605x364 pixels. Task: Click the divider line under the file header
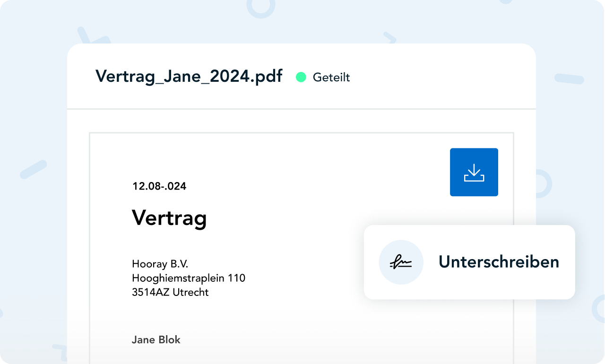click(x=302, y=109)
